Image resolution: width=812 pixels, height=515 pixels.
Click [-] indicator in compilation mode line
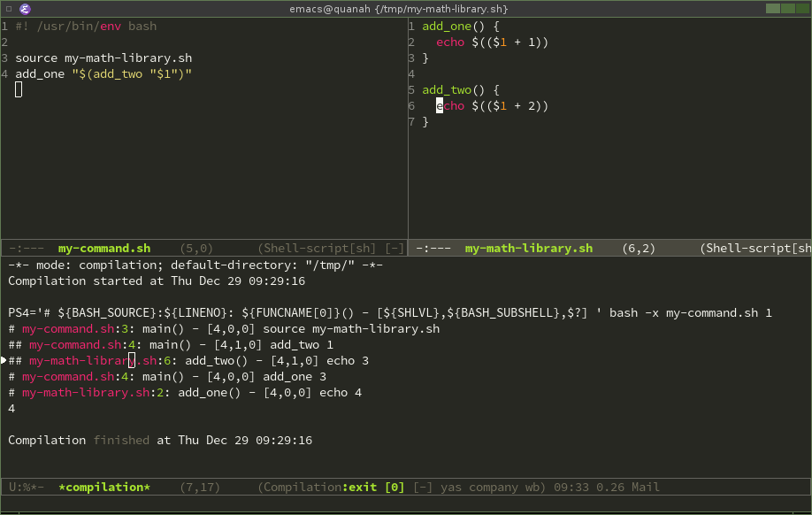[x=423, y=488]
